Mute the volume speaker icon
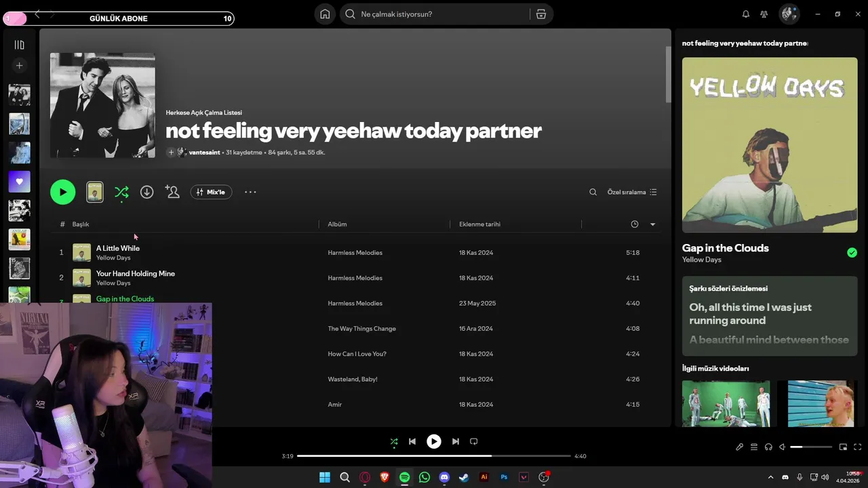 point(782,447)
